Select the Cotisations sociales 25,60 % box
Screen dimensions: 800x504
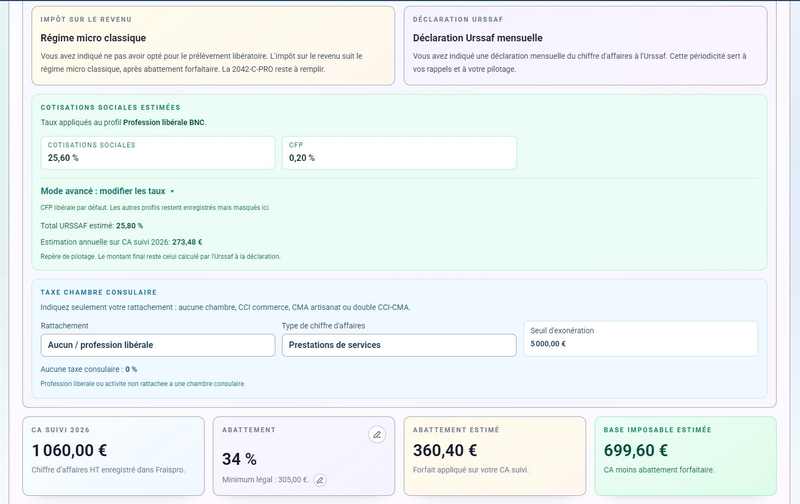click(158, 153)
